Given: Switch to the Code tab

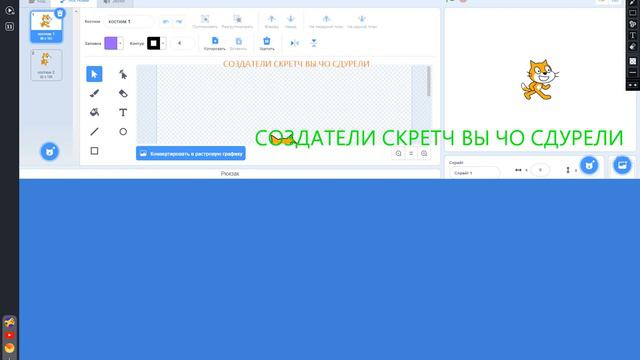Looking at the screenshot, I should tap(38, 2).
